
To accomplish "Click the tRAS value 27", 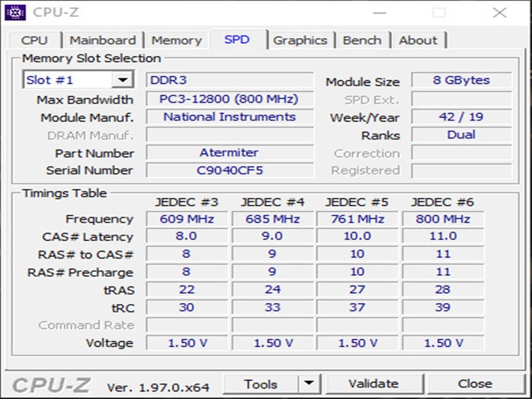I will [358, 290].
